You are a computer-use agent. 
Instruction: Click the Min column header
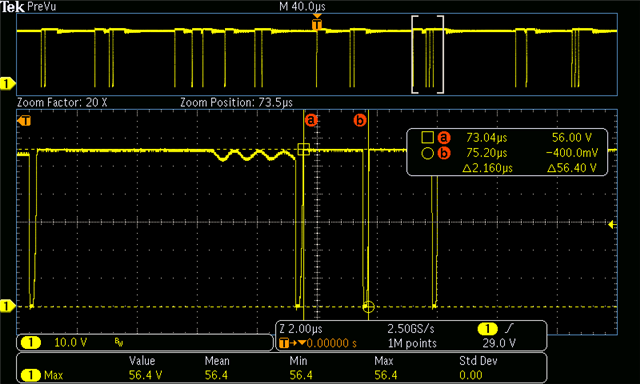click(298, 361)
